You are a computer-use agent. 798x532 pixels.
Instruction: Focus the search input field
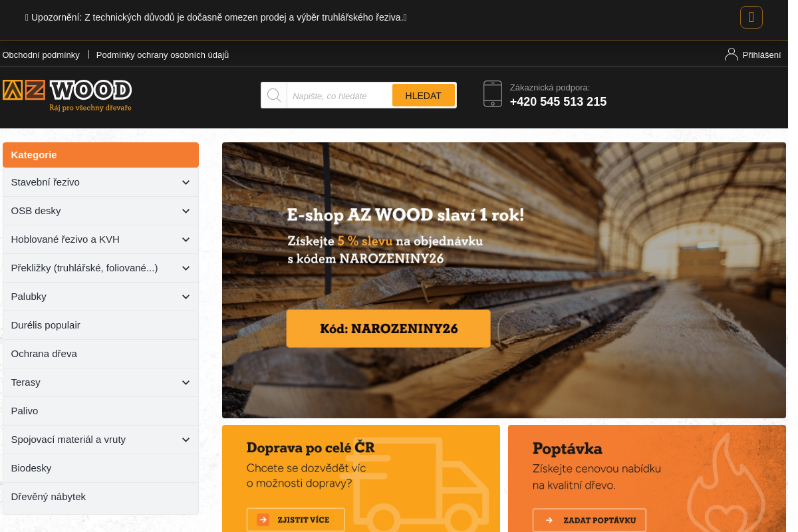pos(340,95)
